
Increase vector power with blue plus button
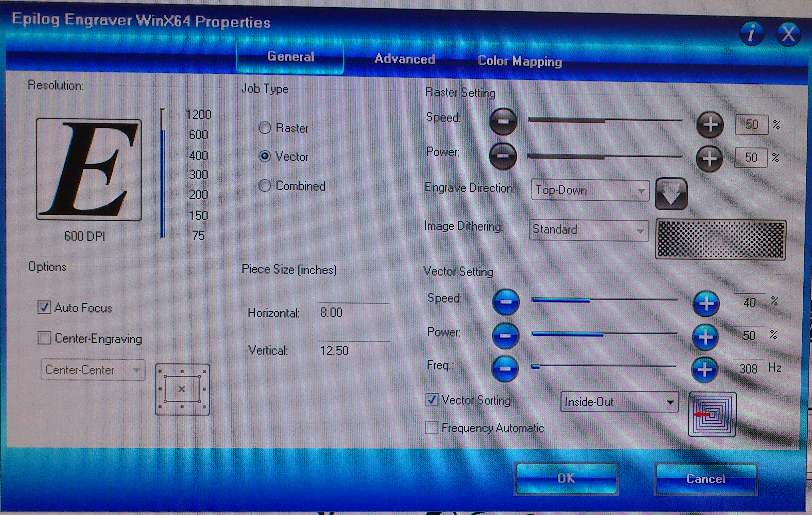[705, 337]
